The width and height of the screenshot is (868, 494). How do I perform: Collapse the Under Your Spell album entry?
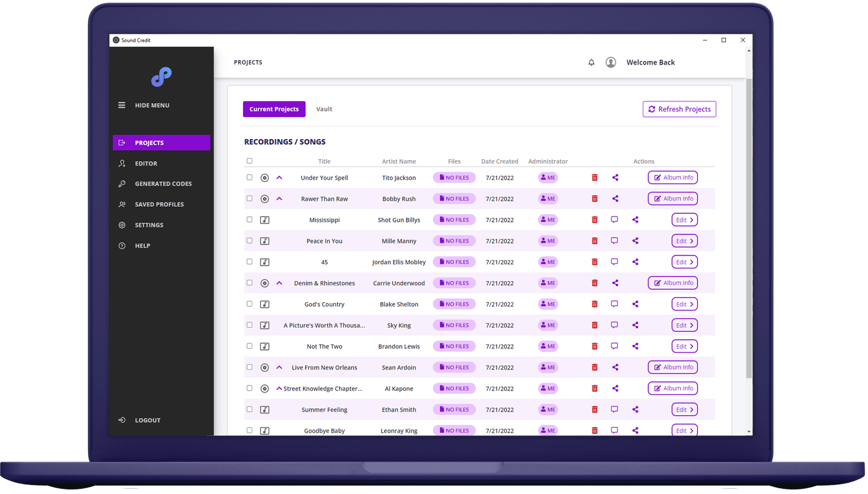tap(279, 178)
